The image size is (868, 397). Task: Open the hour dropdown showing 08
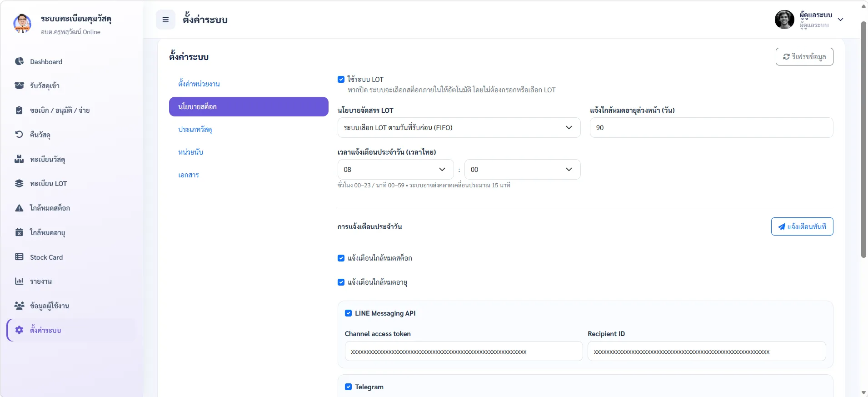[395, 169]
